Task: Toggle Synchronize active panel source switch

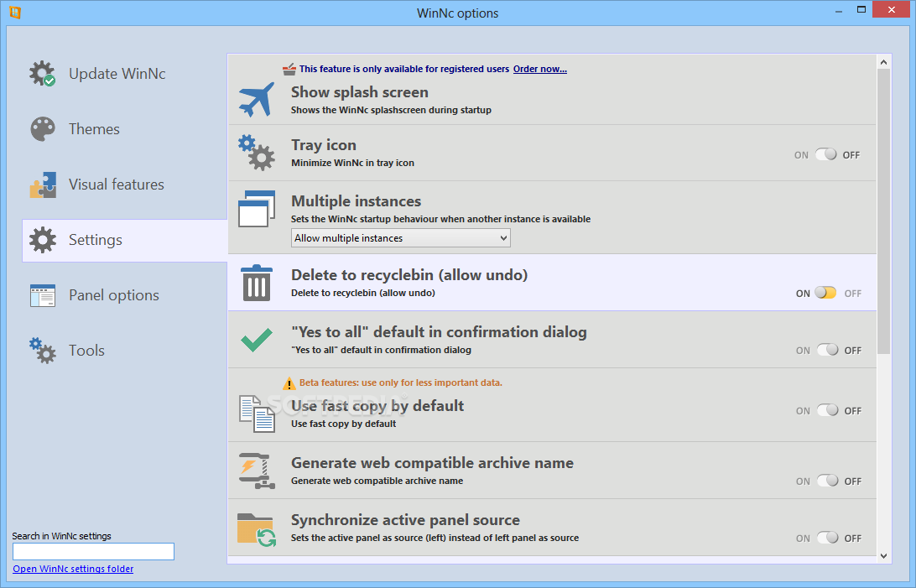Action: tap(827, 538)
